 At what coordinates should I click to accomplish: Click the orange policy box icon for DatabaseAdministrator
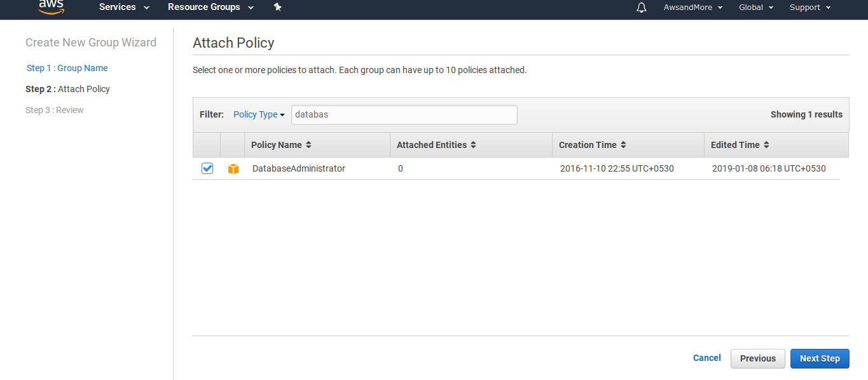tap(233, 169)
